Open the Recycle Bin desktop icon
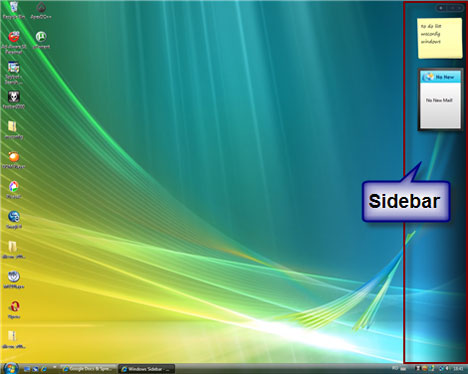 point(14,10)
